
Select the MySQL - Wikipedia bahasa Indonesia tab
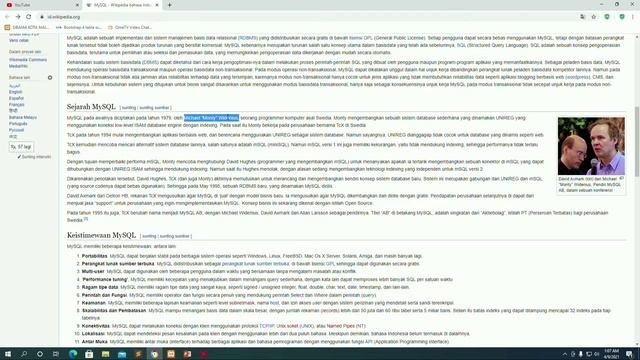click(x=122, y=5)
